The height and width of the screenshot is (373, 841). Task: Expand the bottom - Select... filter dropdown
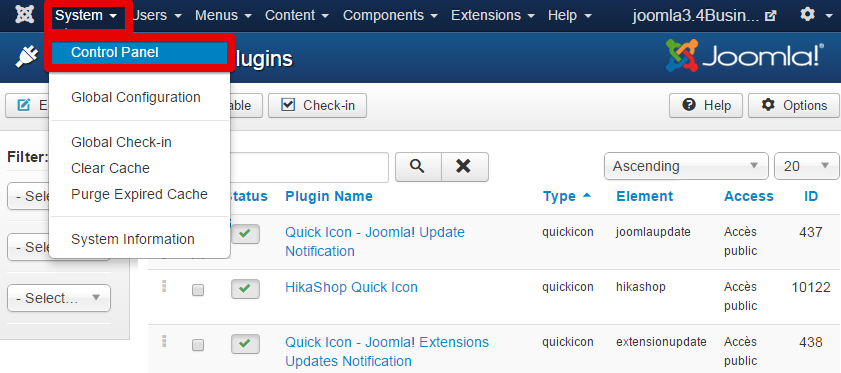pyautogui.click(x=58, y=298)
